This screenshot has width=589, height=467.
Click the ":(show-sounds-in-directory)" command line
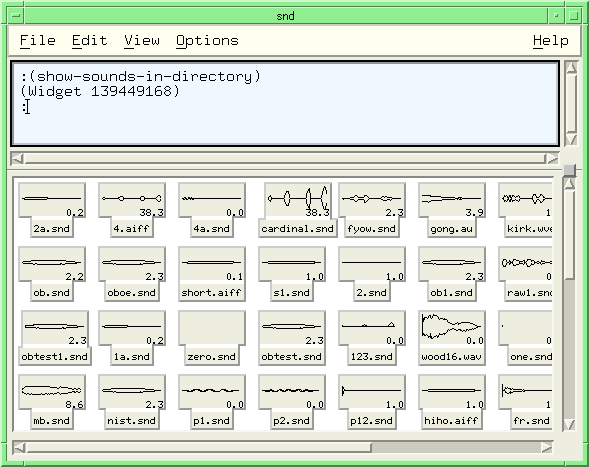[x=141, y=76]
